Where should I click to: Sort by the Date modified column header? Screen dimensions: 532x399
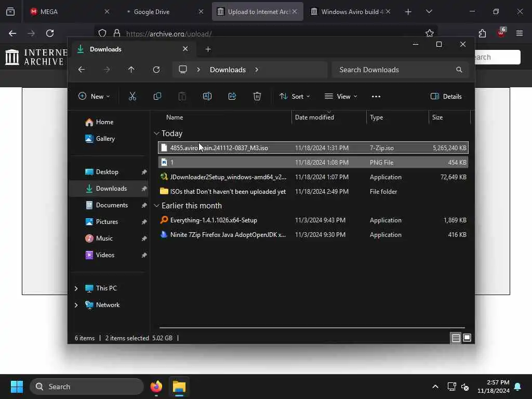click(329, 117)
